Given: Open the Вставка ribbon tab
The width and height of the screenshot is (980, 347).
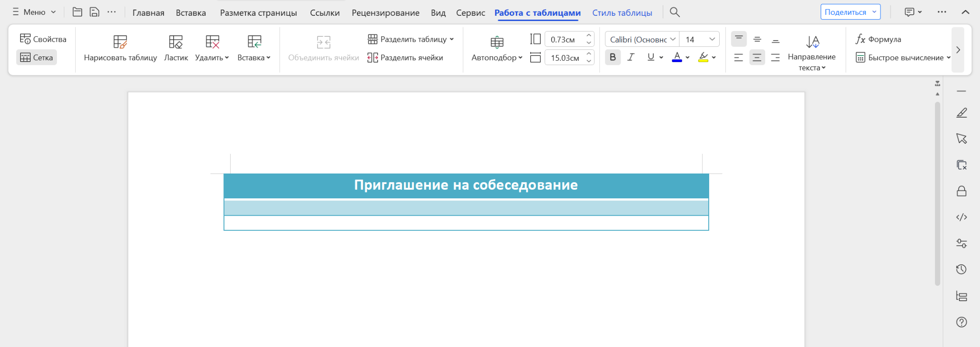Looking at the screenshot, I should pyautogui.click(x=190, y=13).
